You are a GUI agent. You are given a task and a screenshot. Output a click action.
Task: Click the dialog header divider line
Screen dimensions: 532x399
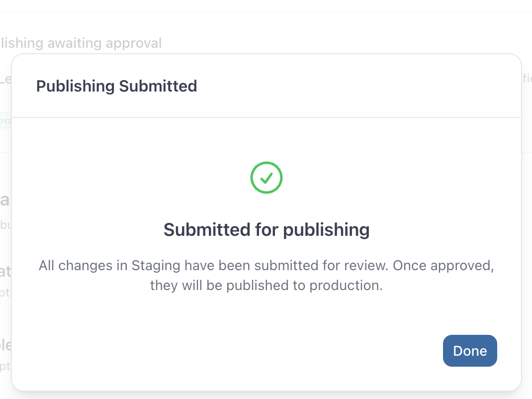(266, 117)
